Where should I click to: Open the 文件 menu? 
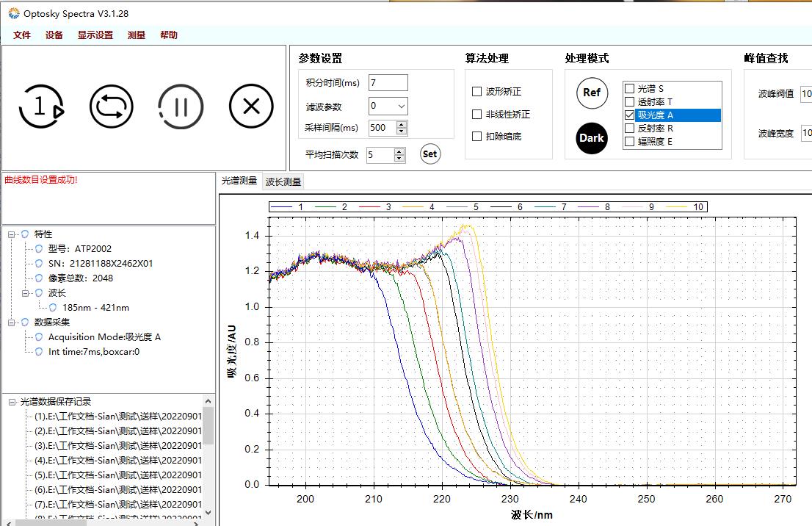coord(22,35)
